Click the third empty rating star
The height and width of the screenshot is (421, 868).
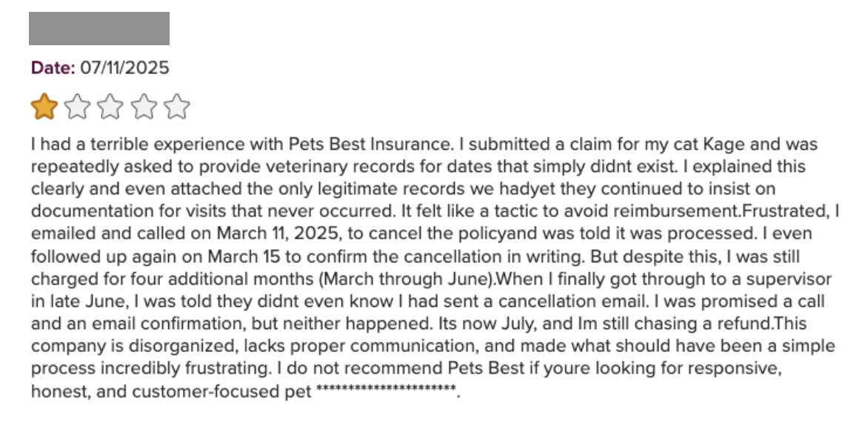111,107
